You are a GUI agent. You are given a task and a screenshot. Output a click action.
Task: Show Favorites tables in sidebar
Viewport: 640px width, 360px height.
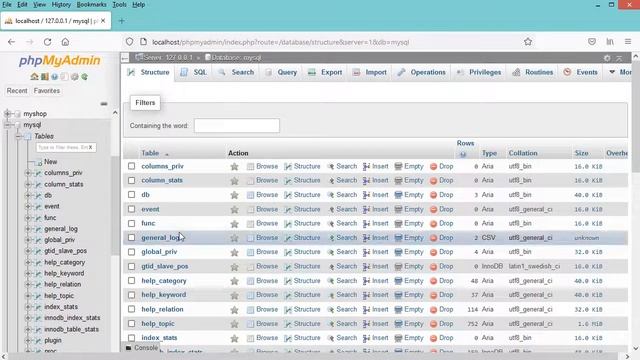47,91
